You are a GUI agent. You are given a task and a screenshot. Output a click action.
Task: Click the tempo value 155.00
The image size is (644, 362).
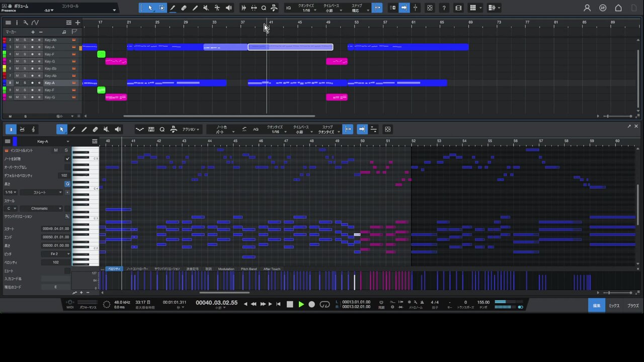484,302
